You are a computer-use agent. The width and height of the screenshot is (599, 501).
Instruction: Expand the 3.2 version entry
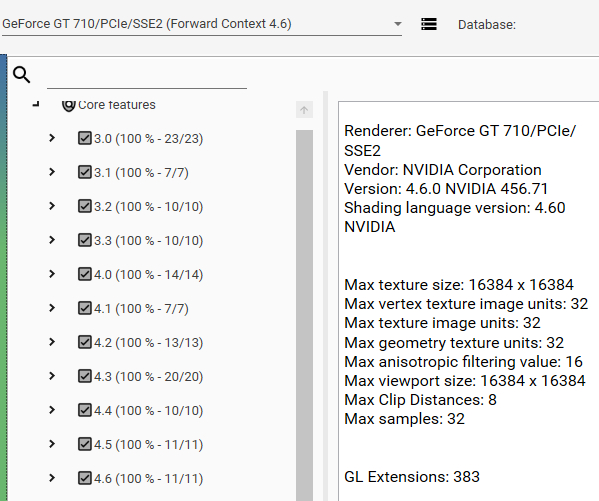pyautogui.click(x=52, y=206)
